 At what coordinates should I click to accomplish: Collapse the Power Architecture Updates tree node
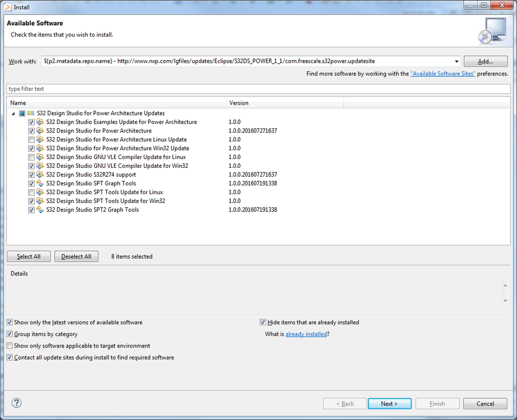tap(13, 113)
